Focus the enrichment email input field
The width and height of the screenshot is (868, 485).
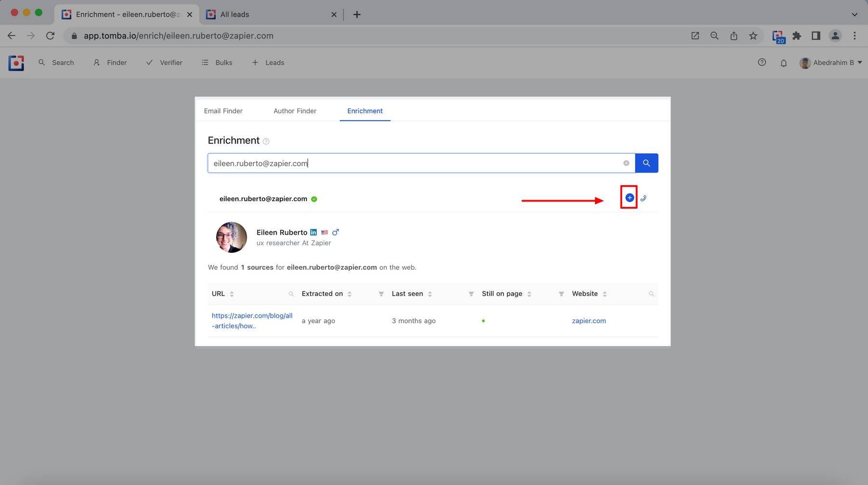421,163
